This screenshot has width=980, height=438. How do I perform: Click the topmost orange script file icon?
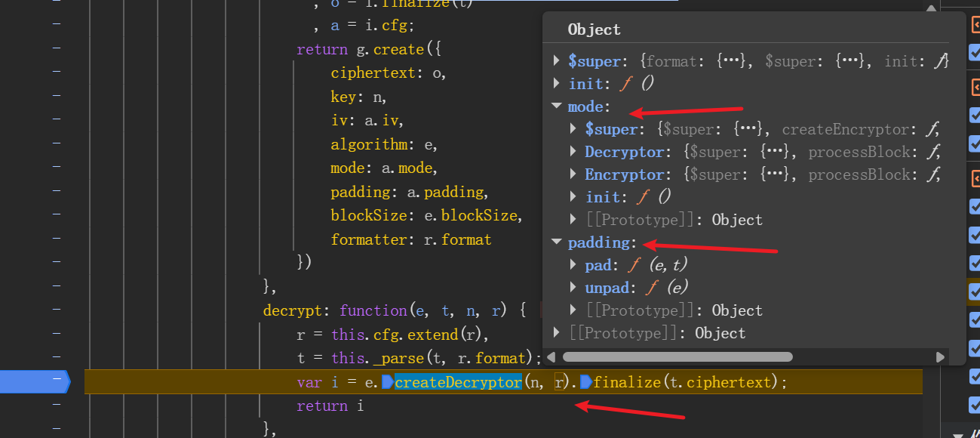(x=974, y=25)
